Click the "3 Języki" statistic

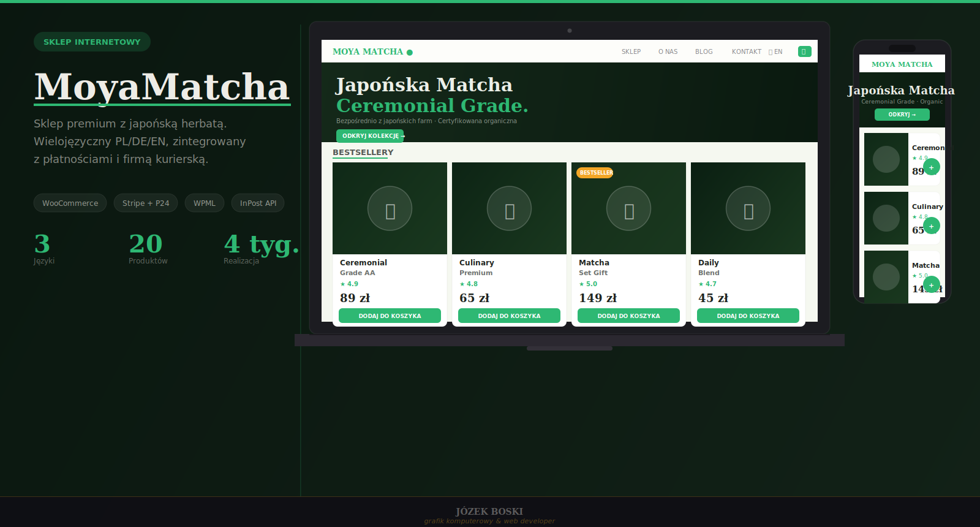tap(44, 248)
